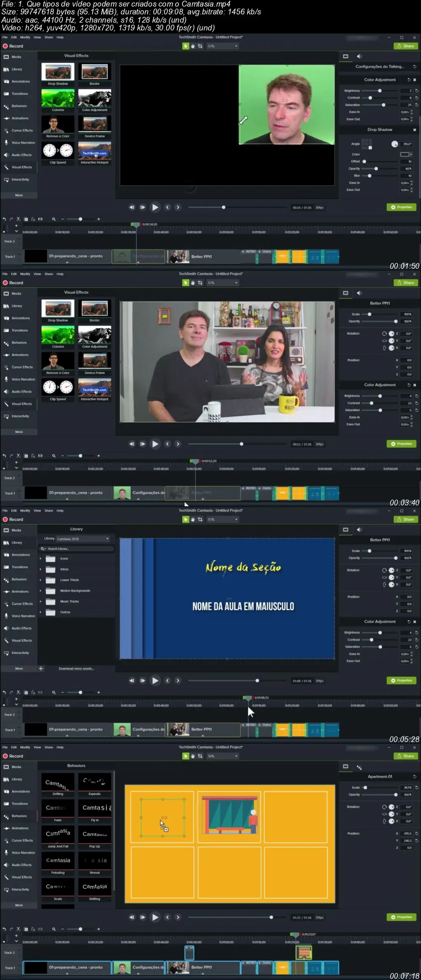Reset the Saturation value of 25 in Color Adjustment

click(x=416, y=105)
